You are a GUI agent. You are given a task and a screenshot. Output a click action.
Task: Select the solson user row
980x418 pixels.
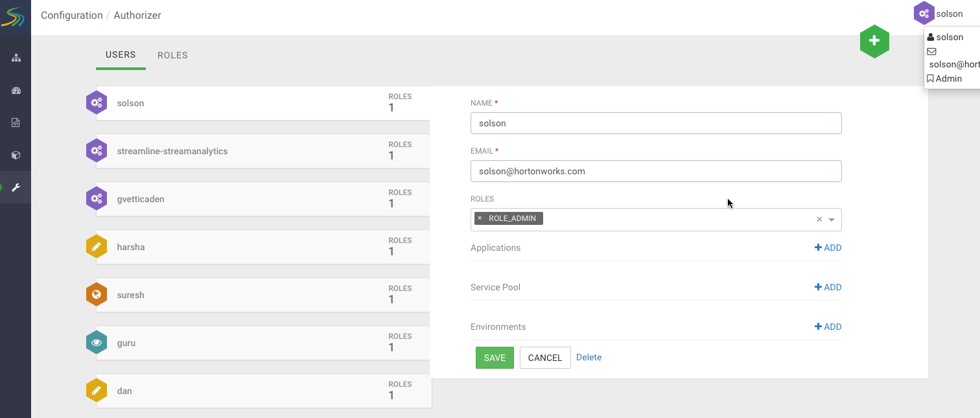(x=263, y=103)
